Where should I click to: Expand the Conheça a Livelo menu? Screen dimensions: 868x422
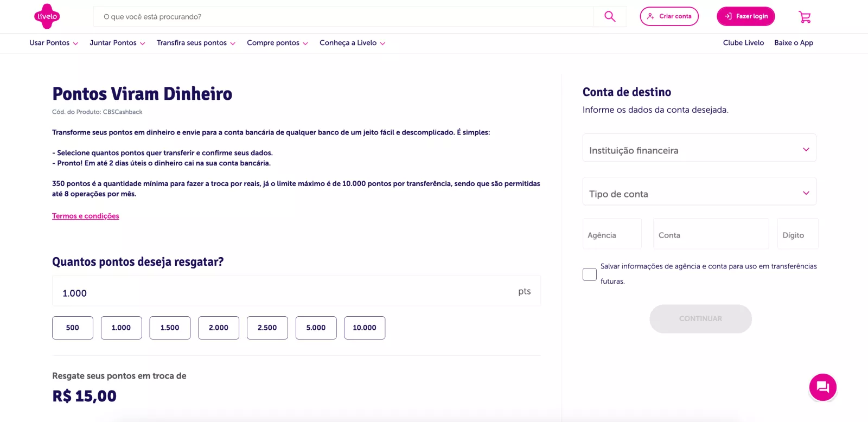point(352,43)
